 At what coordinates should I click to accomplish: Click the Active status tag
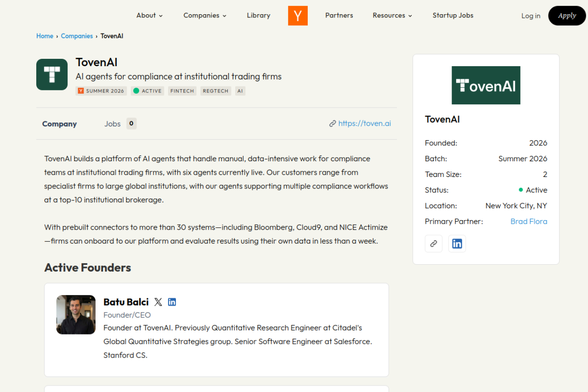pos(147,91)
